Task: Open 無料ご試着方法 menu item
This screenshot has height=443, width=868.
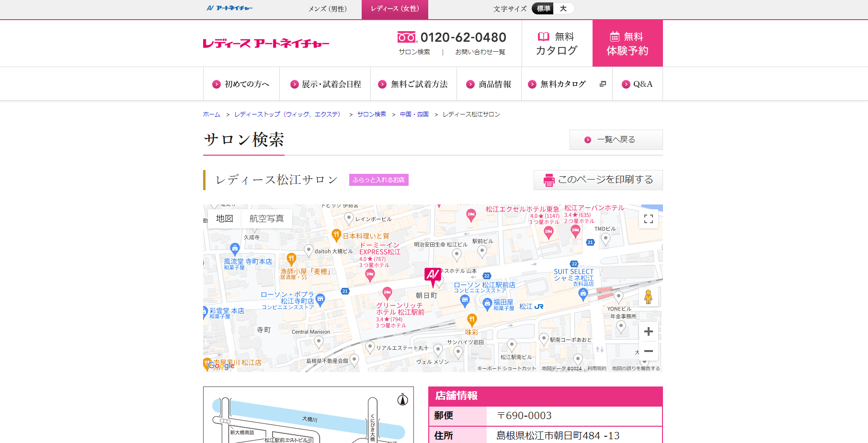Action: click(x=413, y=84)
